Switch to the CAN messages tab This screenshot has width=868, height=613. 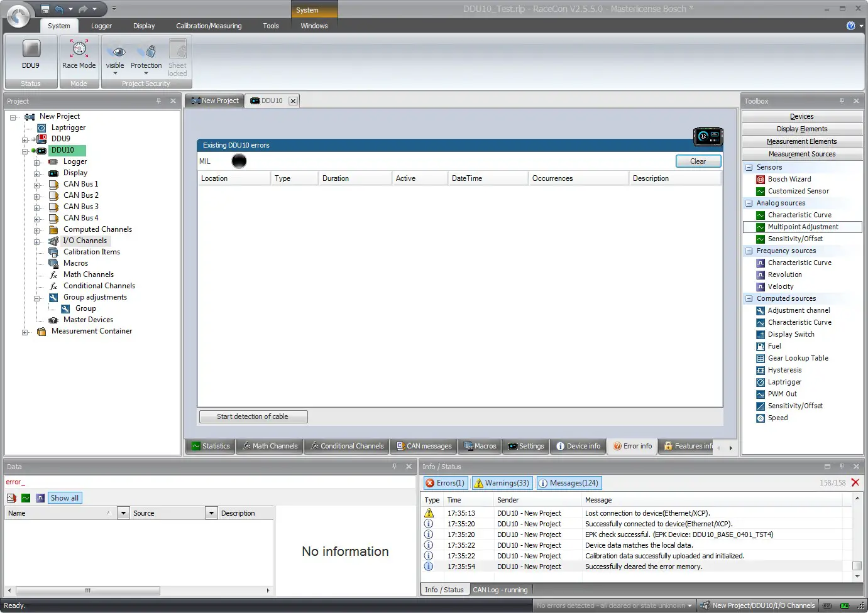click(x=424, y=446)
